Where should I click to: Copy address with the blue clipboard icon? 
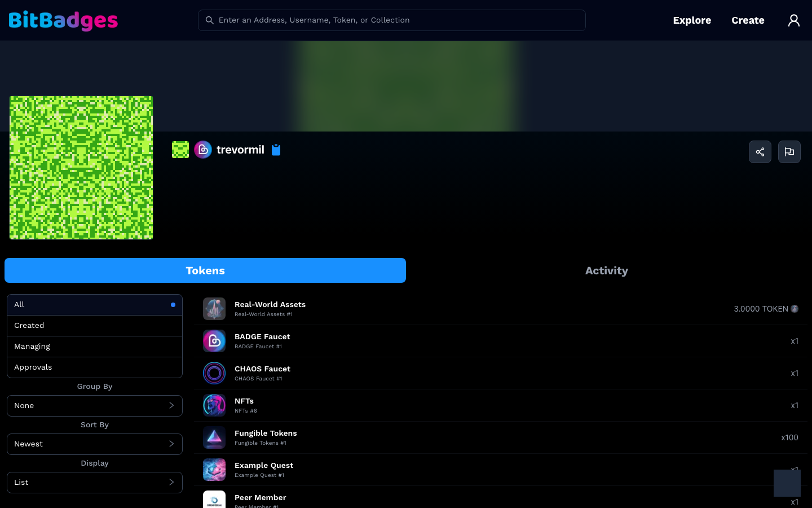tap(276, 150)
